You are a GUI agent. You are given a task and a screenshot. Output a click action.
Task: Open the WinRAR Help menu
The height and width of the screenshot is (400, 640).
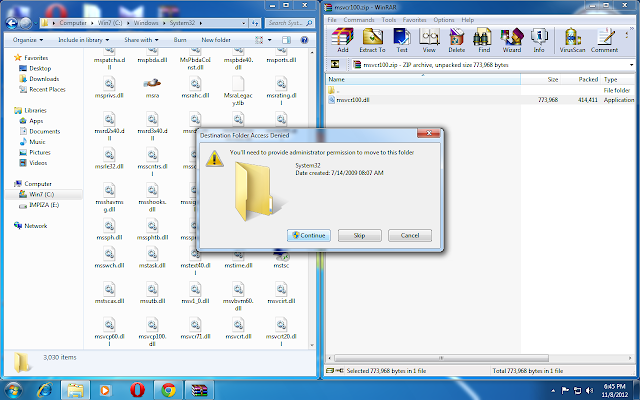468,20
